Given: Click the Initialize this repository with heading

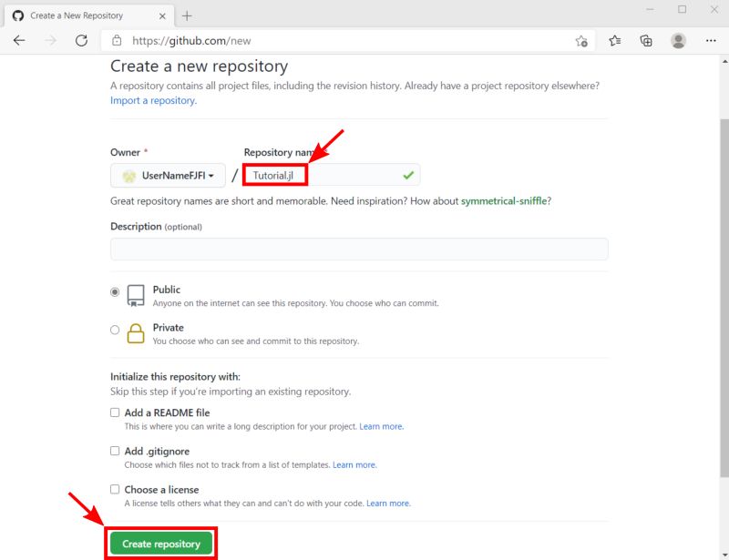Looking at the screenshot, I should 175,376.
